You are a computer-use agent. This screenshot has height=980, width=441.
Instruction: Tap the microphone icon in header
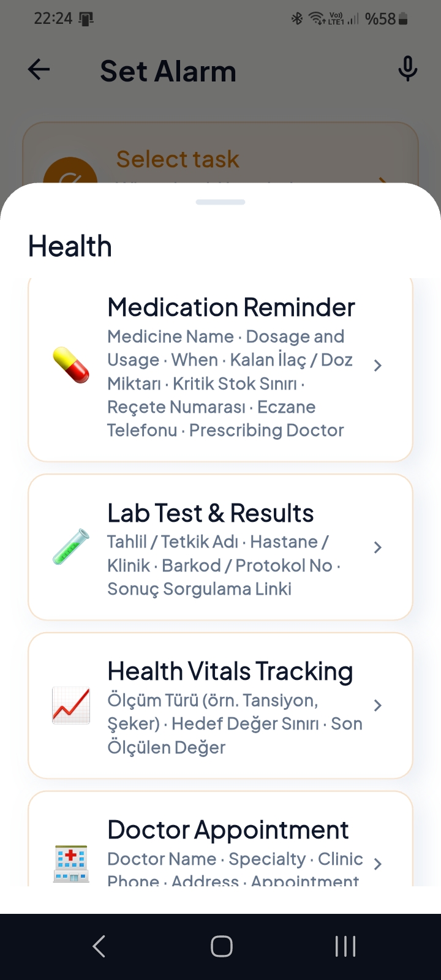407,69
